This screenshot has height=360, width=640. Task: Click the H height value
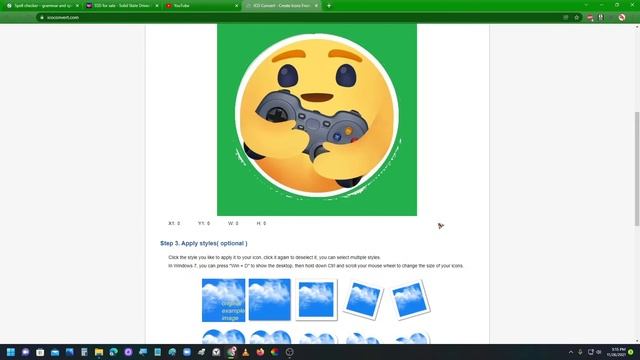tap(261, 223)
